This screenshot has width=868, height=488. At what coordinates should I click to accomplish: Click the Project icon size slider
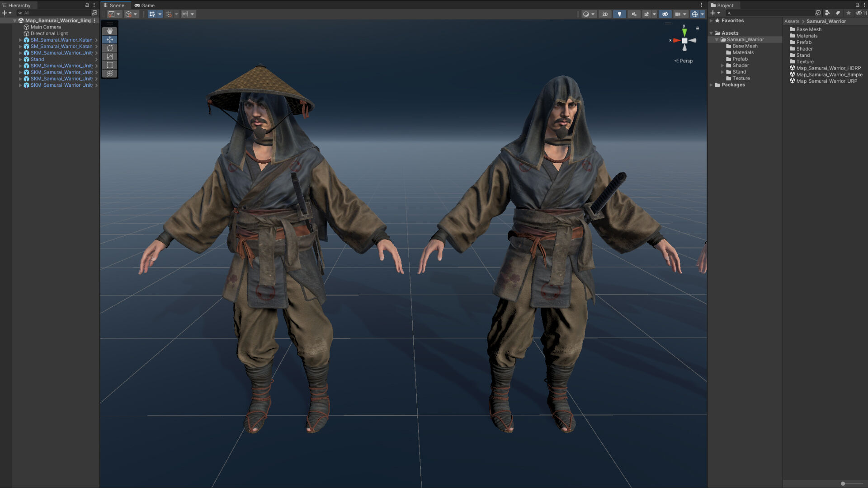843,483
